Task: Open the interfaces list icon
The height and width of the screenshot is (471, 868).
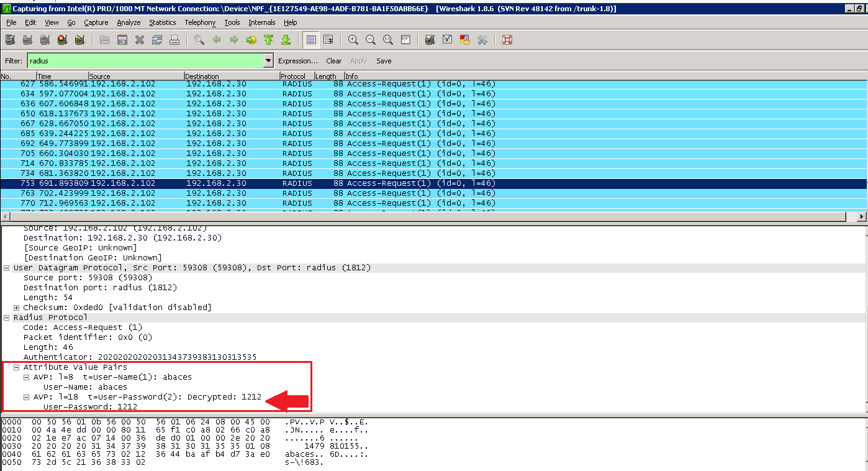Action: pos(10,39)
